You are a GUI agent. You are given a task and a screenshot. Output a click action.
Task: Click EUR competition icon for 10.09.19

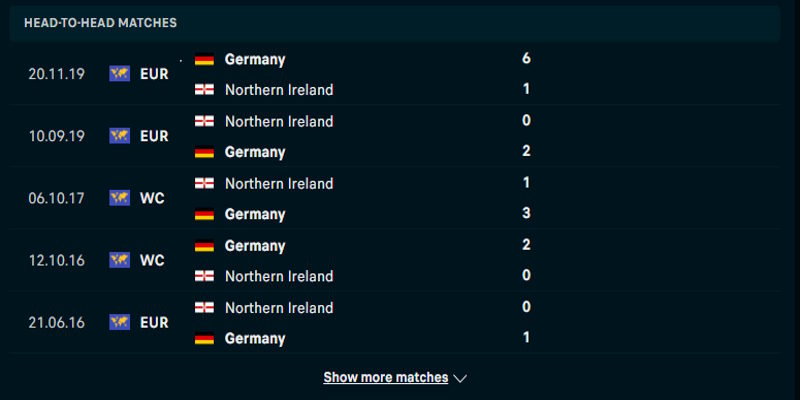[x=120, y=135]
